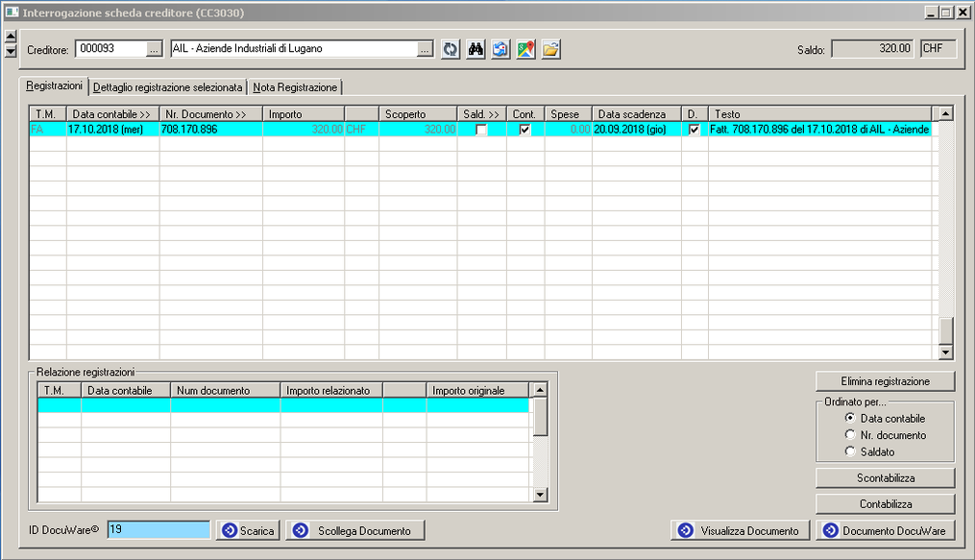This screenshot has width=975, height=560.
Task: Select the Saldato sort radio button
Action: pyautogui.click(x=850, y=451)
